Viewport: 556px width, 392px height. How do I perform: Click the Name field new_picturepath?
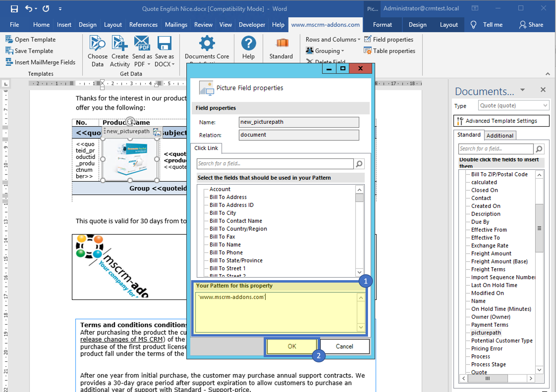point(299,122)
